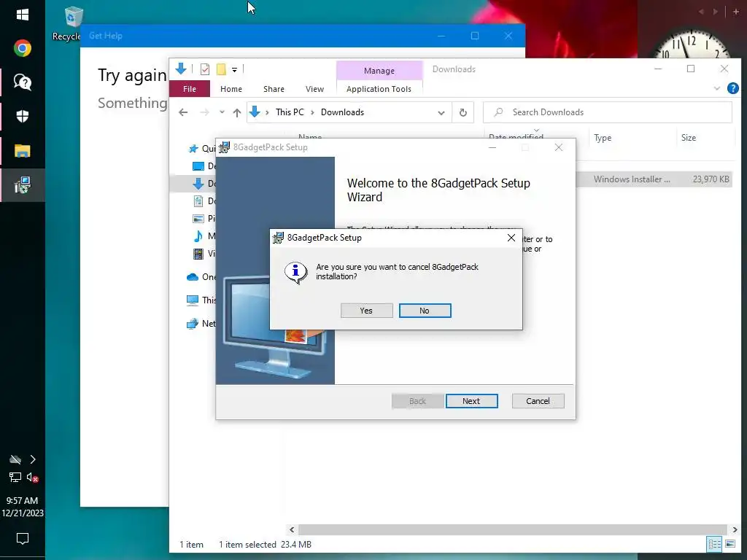Select the 8GadgetPack installer taskbar icon
This screenshot has width=747, height=560.
(23, 184)
